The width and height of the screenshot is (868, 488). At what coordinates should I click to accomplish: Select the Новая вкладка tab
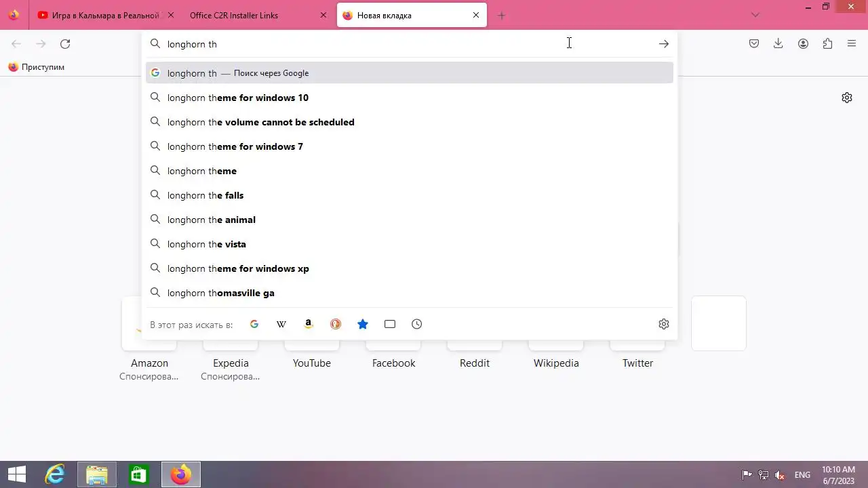412,16
